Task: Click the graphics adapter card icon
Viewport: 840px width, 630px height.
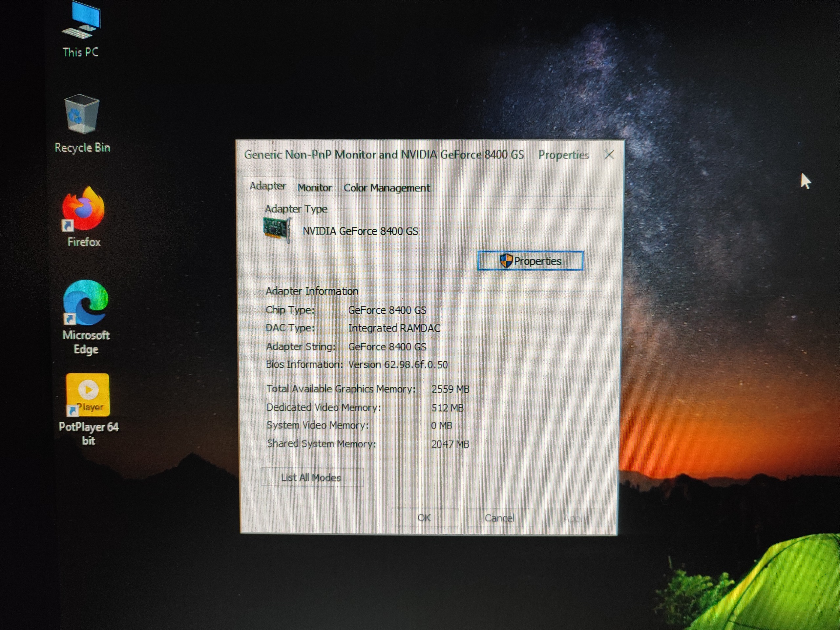Action: point(277,230)
